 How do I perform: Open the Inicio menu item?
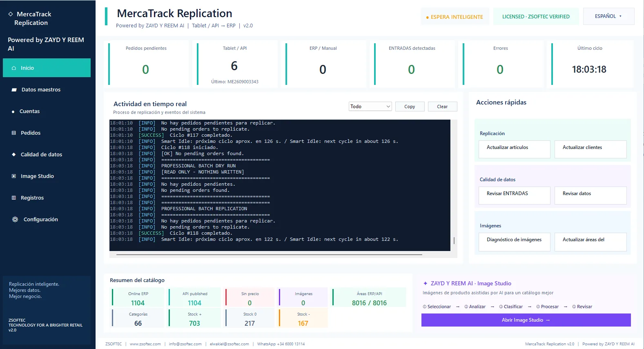47,68
